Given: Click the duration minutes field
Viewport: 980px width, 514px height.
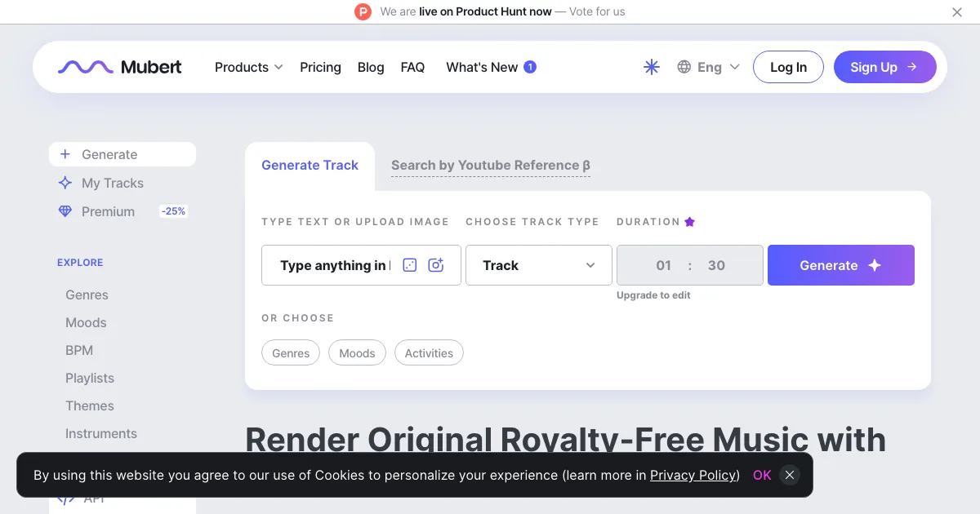Looking at the screenshot, I should coord(664,265).
